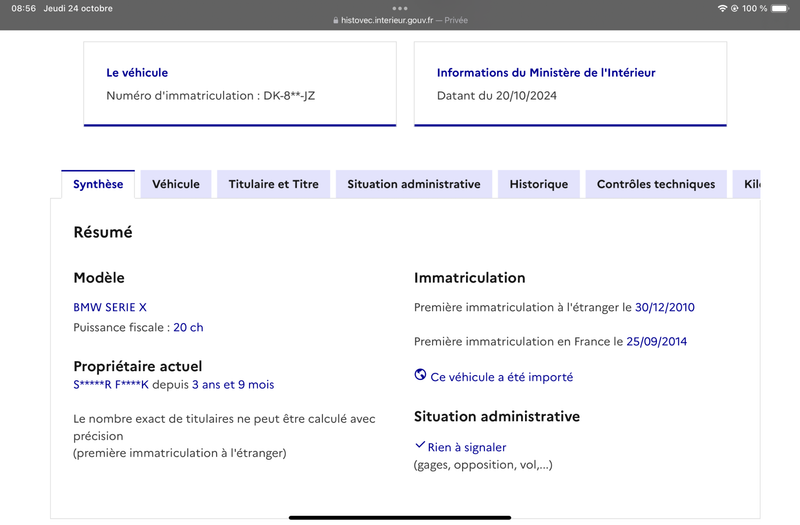Click the première immatriculation à l'étranger note

click(x=180, y=453)
